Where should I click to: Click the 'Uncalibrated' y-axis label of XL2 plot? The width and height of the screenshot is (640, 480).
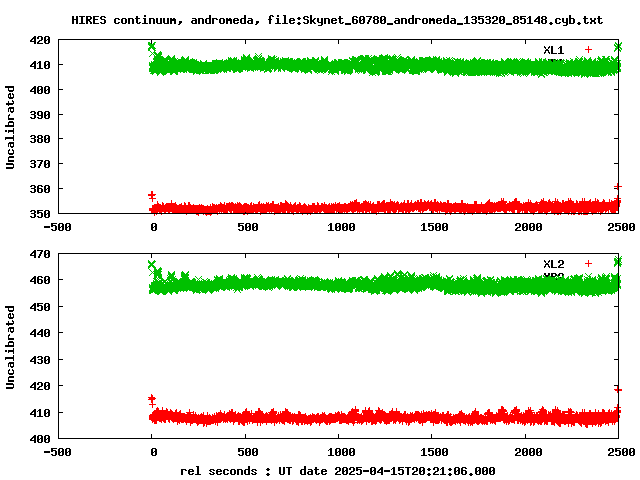pyautogui.click(x=10, y=347)
